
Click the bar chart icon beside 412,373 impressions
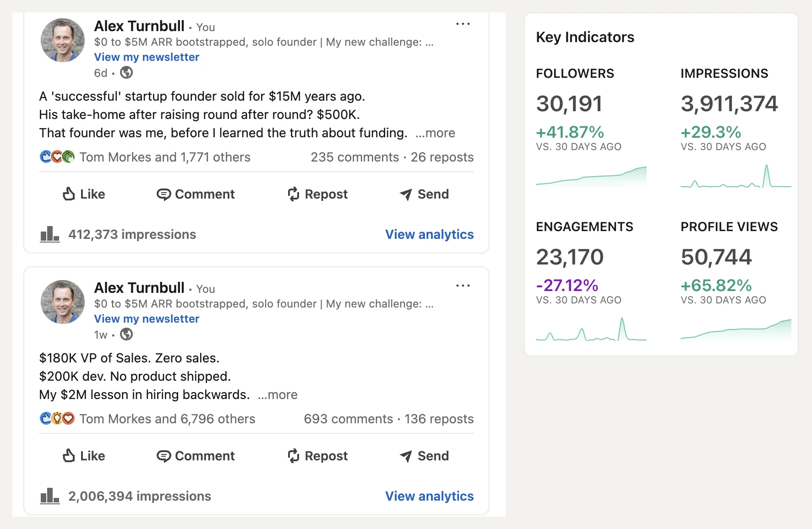pos(50,234)
